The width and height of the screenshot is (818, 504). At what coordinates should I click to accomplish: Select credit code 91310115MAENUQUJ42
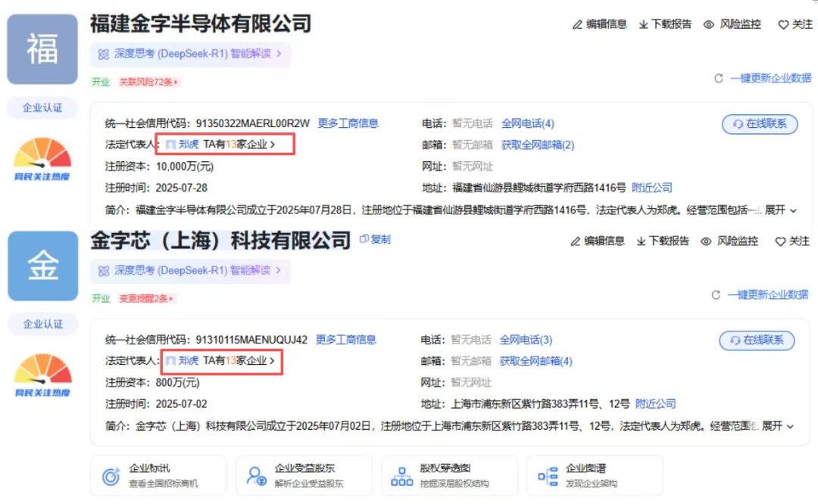click(251, 340)
